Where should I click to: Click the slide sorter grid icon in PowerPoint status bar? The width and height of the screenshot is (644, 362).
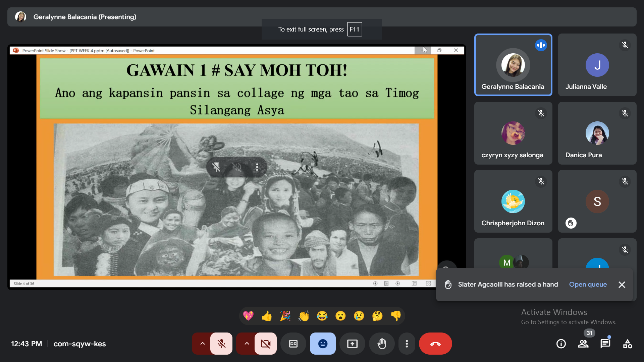[428, 284]
